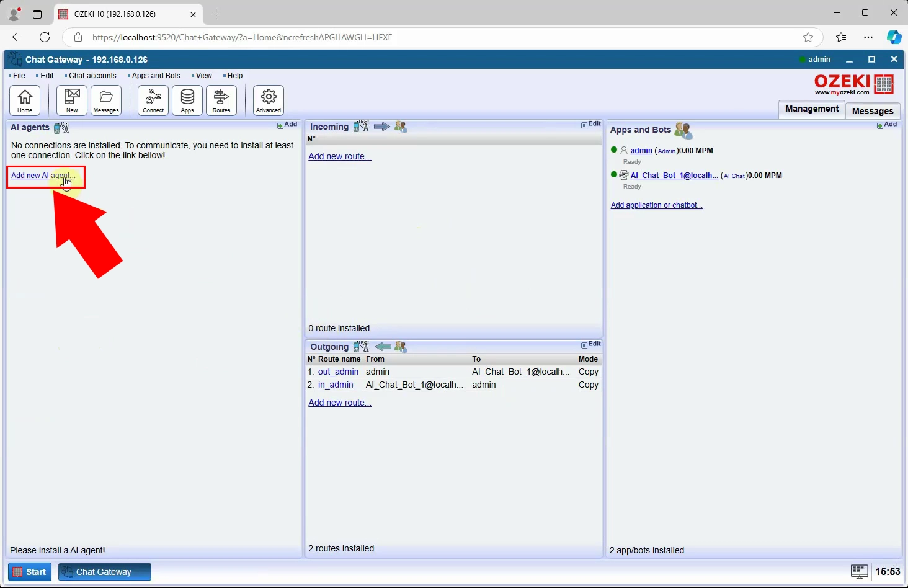Screen dimensions: 908x588
Task: Open the browser Favorites list icon
Action: click(841, 37)
